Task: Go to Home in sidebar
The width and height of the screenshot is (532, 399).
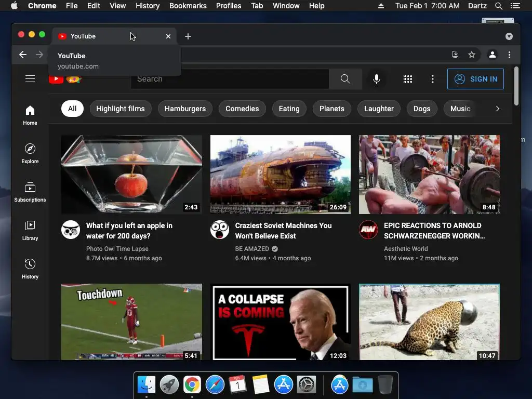Action: [x=30, y=115]
